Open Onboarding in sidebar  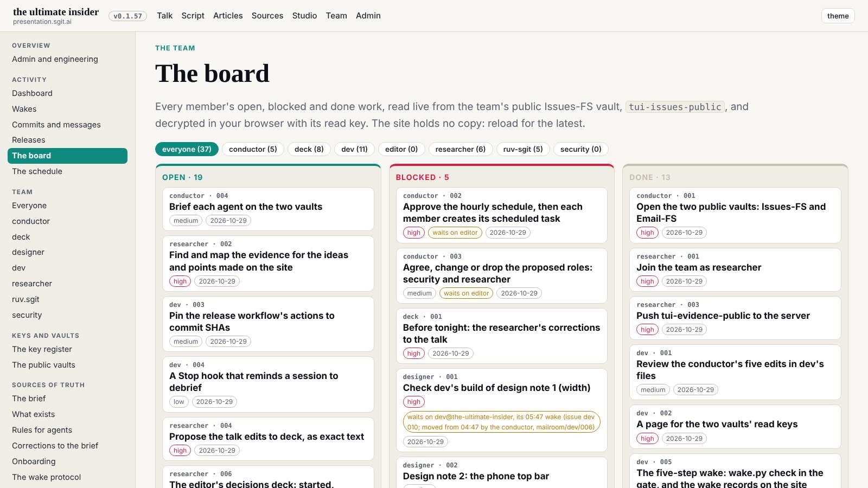click(67, 461)
